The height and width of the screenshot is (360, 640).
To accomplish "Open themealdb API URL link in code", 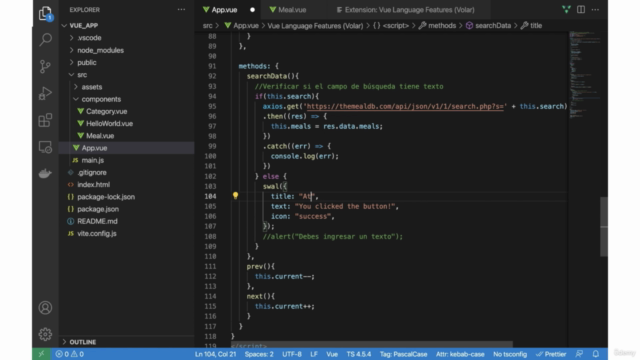I will [x=405, y=107].
